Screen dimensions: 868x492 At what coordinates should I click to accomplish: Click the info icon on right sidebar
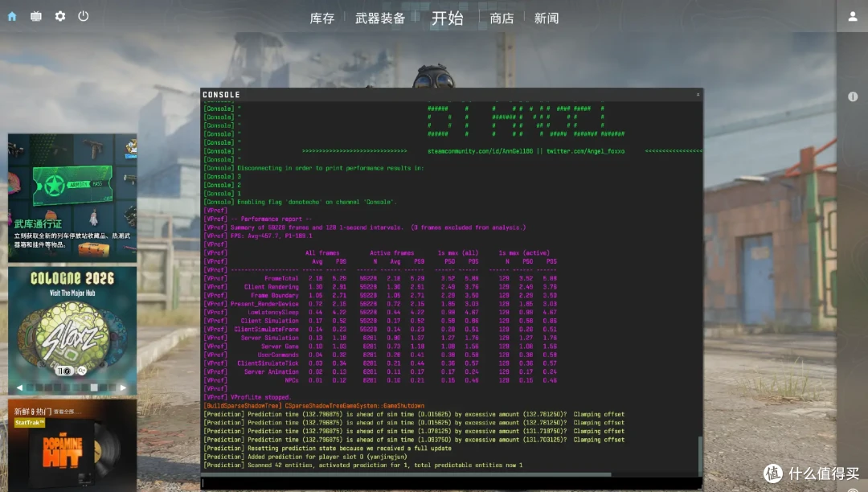pyautogui.click(x=853, y=96)
